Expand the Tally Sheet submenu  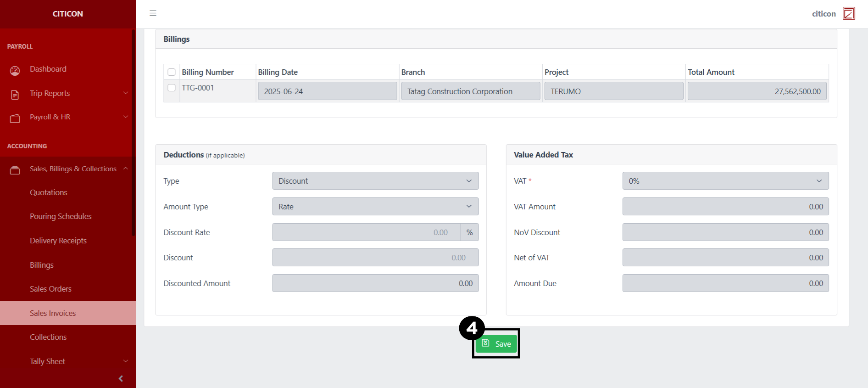click(125, 361)
